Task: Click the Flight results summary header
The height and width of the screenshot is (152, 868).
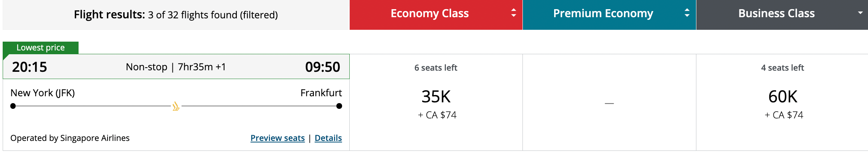Action: (176, 15)
